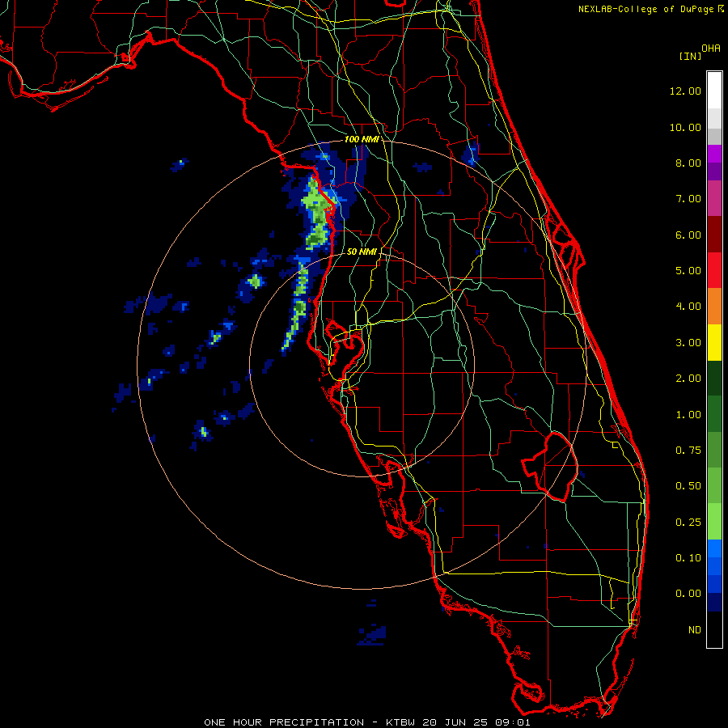Click the 0.10 legend value
728x728 pixels.
coord(688,558)
